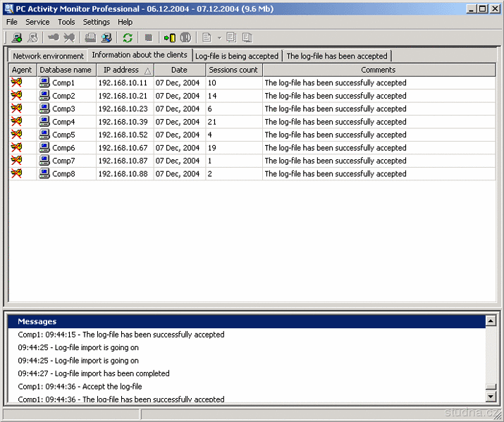504x422 pixels.
Task: Switch to Log-file is being accepted tab
Action: 237,56
